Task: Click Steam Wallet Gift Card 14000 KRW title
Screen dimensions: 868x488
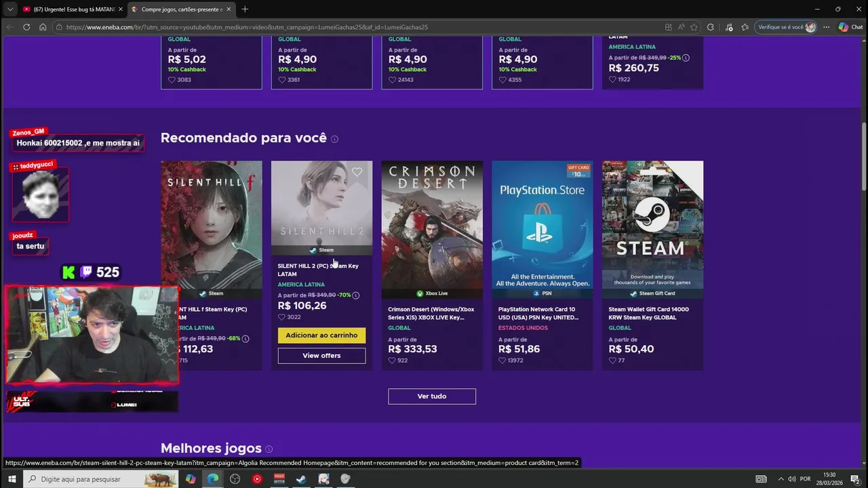Action: click(x=648, y=313)
